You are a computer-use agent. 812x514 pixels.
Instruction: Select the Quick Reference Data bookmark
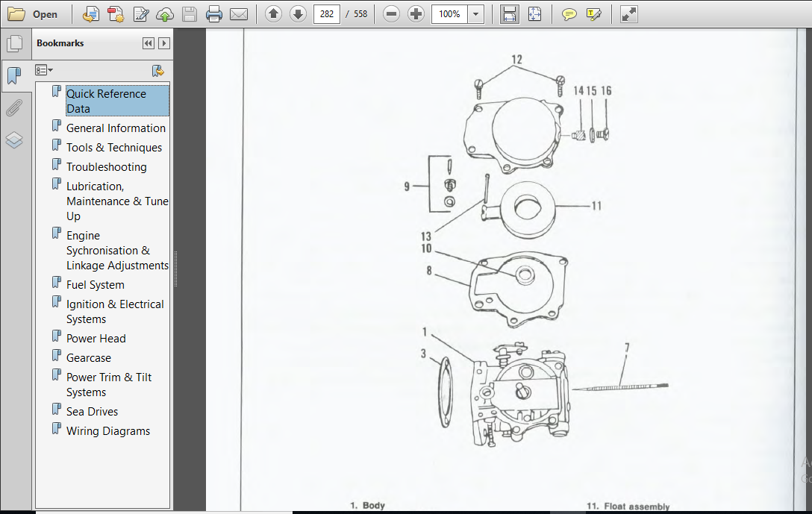point(117,101)
